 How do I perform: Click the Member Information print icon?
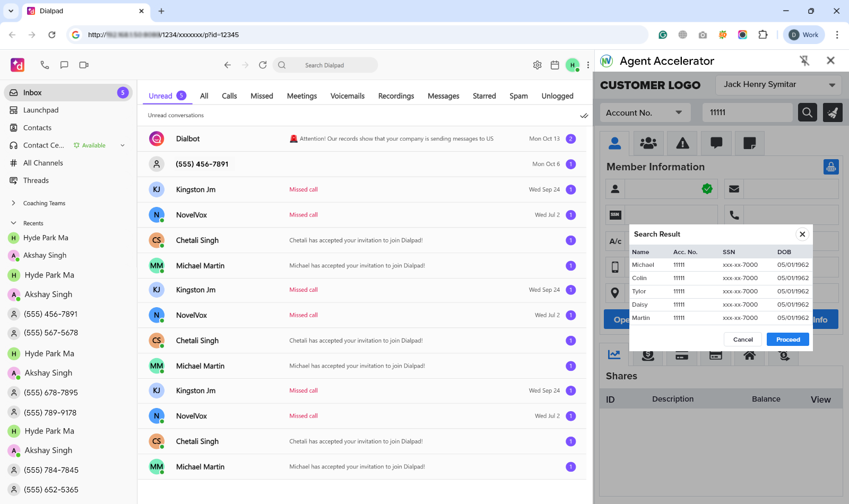click(x=831, y=167)
